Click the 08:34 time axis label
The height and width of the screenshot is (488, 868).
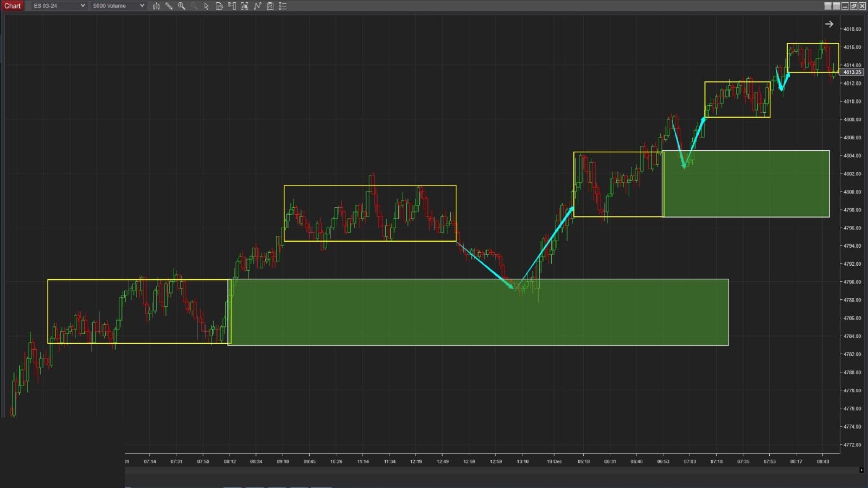256,462
